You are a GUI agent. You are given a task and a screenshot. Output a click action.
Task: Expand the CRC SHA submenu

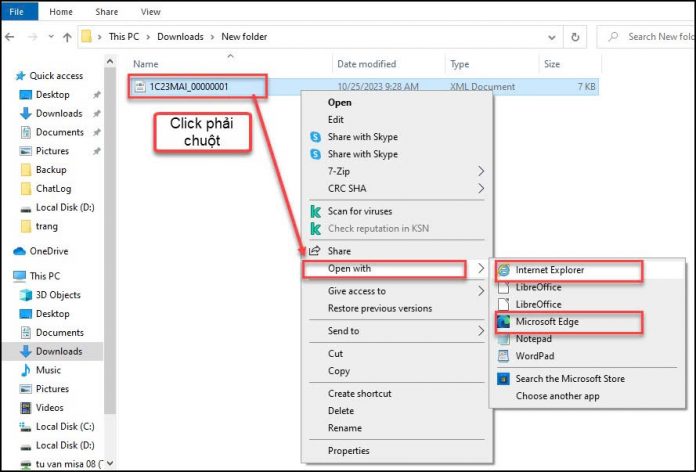(x=481, y=188)
